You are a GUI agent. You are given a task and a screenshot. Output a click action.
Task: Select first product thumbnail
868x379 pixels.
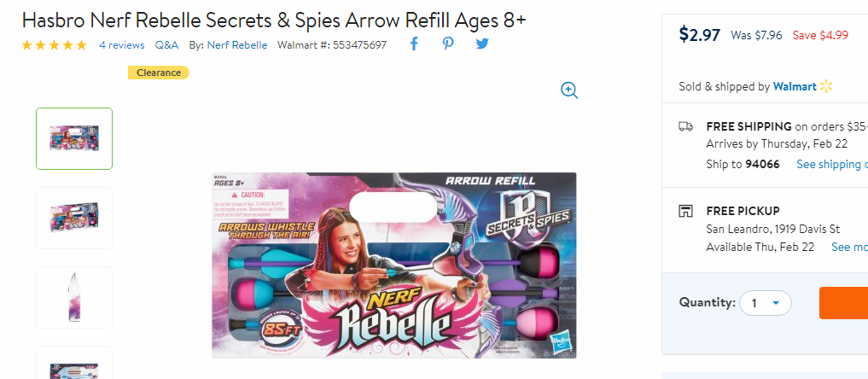tap(74, 138)
